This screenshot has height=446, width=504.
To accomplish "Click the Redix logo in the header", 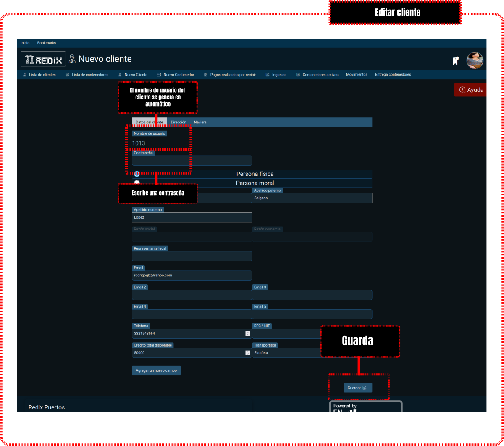I will point(43,59).
